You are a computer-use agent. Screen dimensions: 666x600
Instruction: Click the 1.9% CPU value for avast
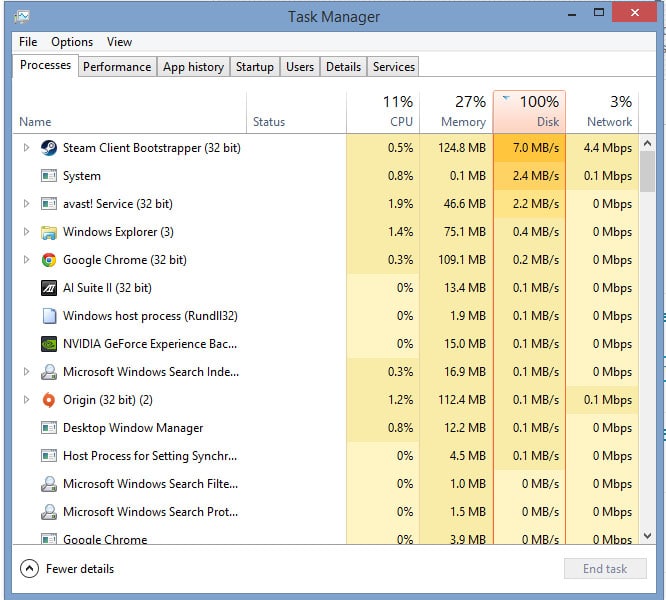click(x=400, y=204)
